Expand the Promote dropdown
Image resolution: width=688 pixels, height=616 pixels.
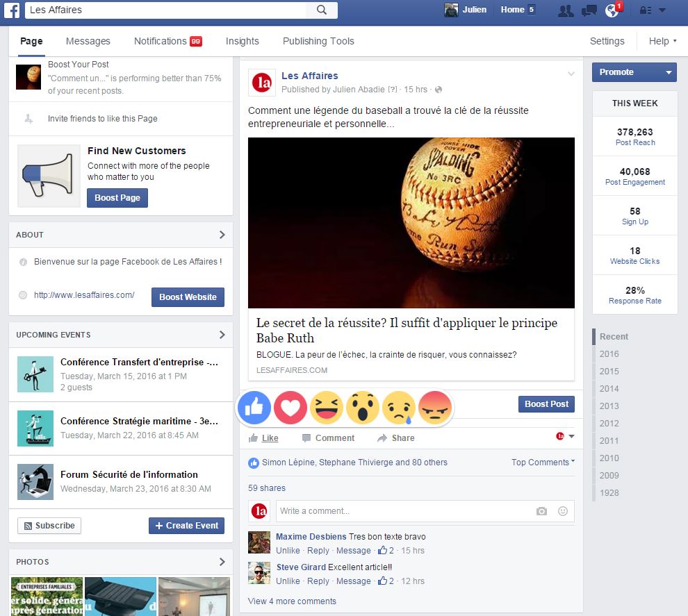click(x=669, y=72)
